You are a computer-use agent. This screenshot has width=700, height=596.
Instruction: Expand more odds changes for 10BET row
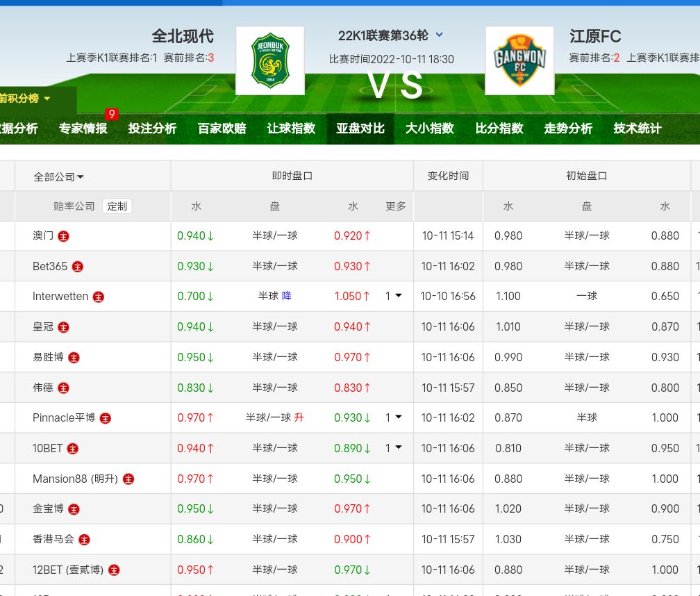[x=394, y=448]
